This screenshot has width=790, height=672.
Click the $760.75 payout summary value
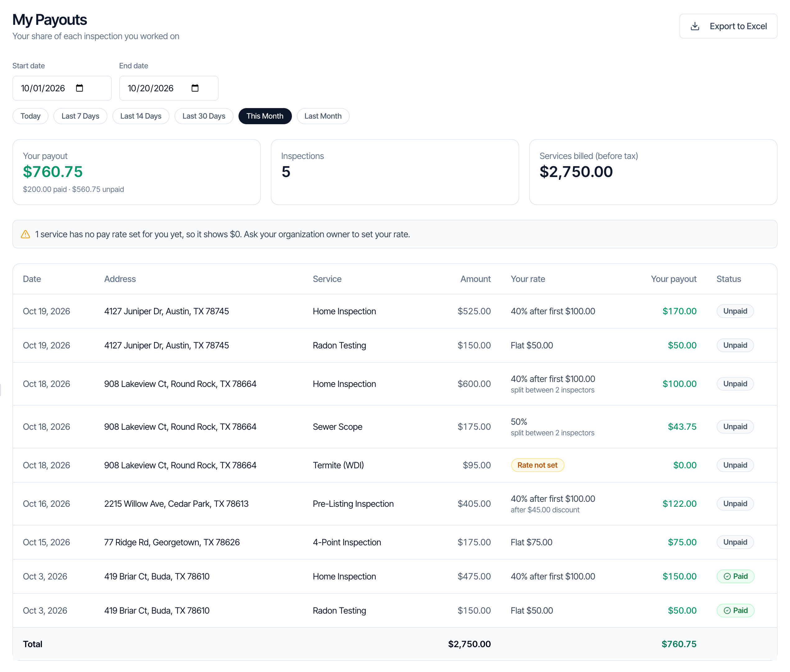coord(52,172)
